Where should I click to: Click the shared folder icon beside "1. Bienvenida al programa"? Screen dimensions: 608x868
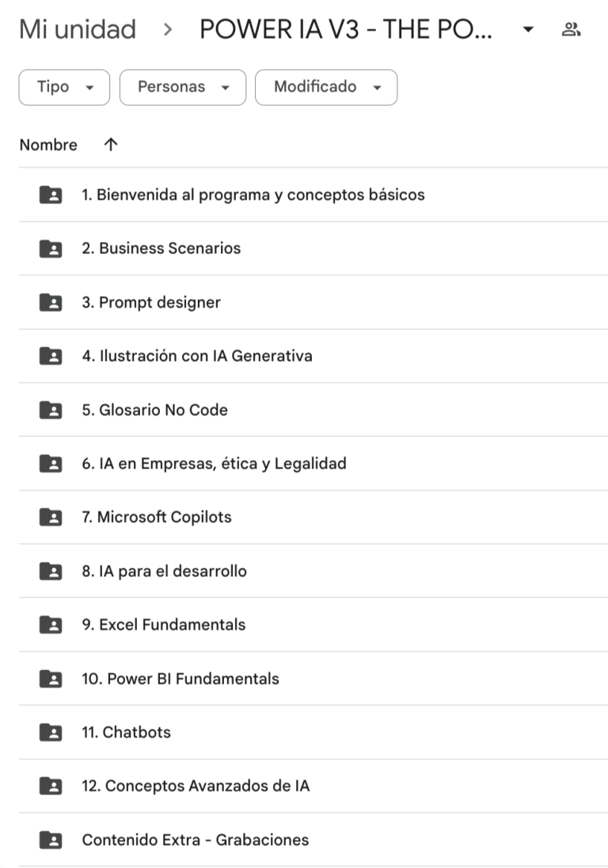(51, 195)
